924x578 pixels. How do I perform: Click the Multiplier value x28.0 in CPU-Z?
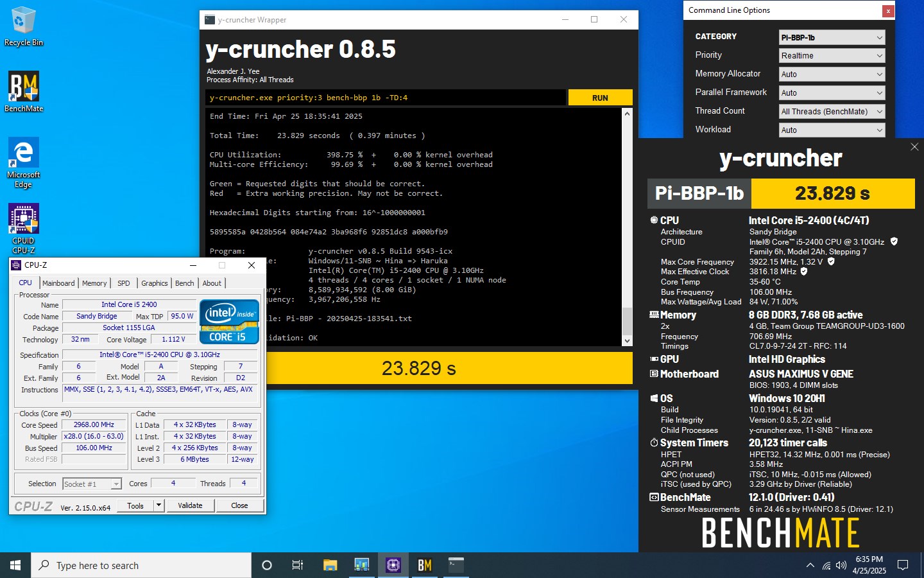(94, 436)
